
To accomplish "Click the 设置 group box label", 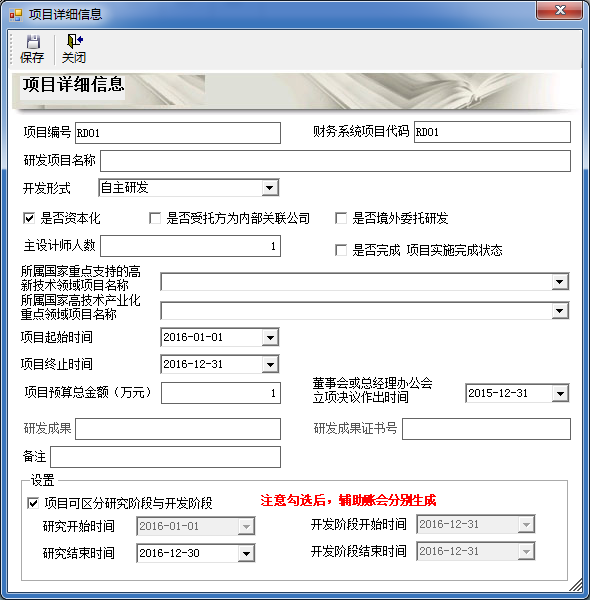I will [42, 480].
